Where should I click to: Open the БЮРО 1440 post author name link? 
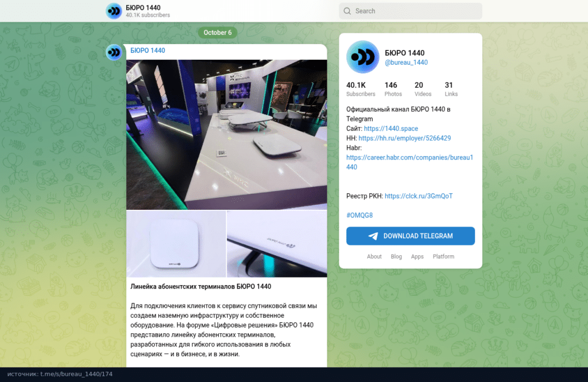[x=148, y=50]
